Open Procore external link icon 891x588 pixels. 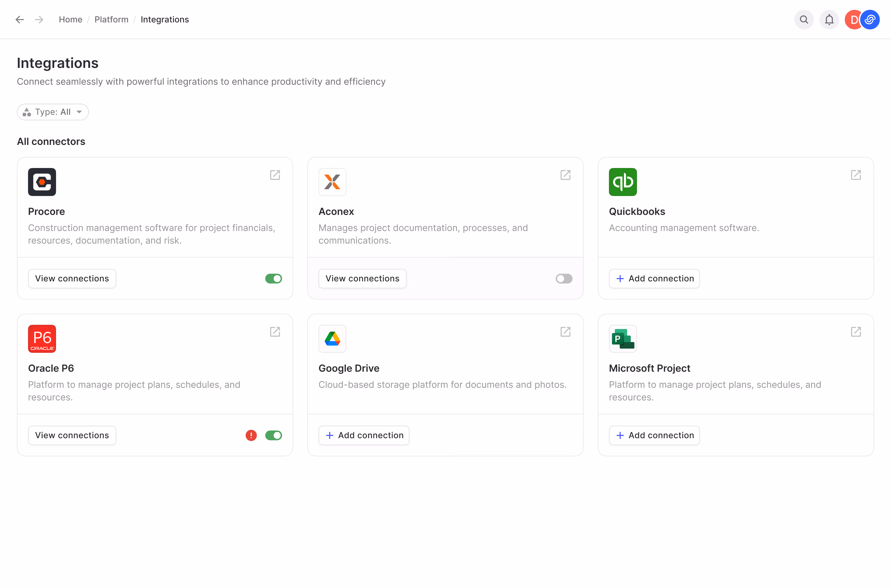point(275,175)
